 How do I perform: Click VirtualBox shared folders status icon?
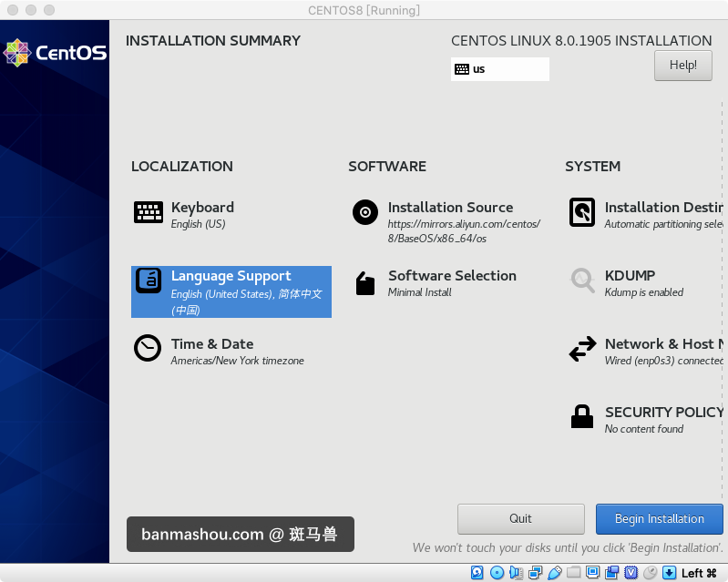[x=573, y=572]
